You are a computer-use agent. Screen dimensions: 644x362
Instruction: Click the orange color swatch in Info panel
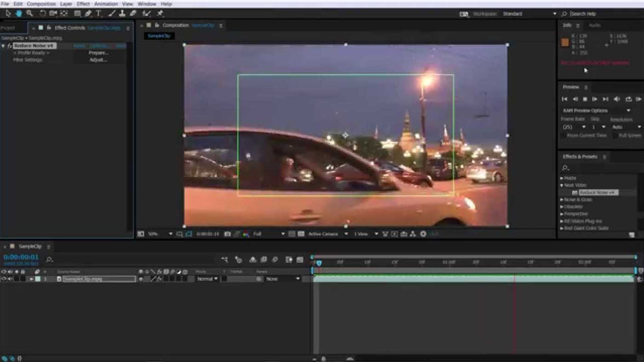click(x=565, y=42)
